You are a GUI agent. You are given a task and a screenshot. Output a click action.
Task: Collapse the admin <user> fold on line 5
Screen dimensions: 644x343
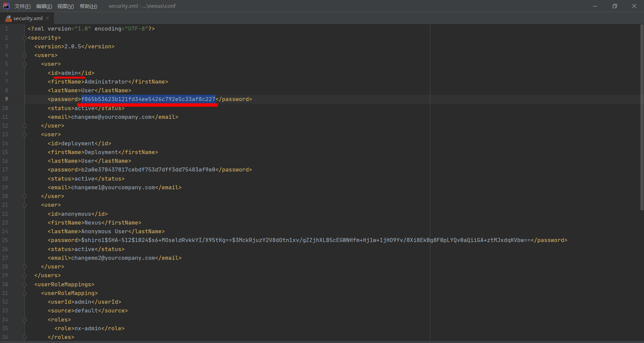(24, 64)
